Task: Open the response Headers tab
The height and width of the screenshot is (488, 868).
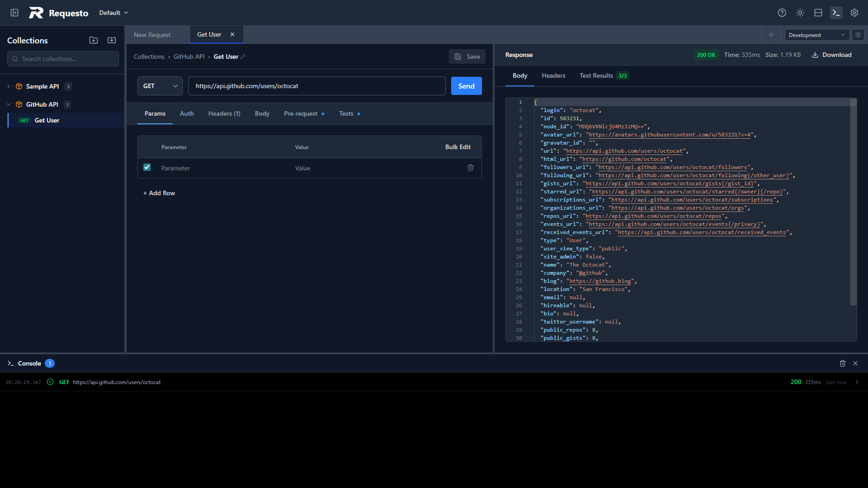Action: pyautogui.click(x=554, y=75)
